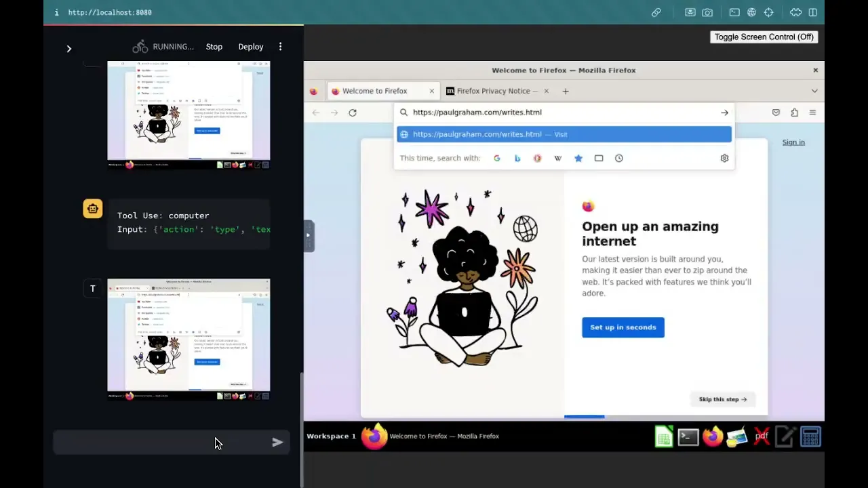Click the RUNNING status indicator
The width and height of the screenshot is (868, 488).
(163, 47)
